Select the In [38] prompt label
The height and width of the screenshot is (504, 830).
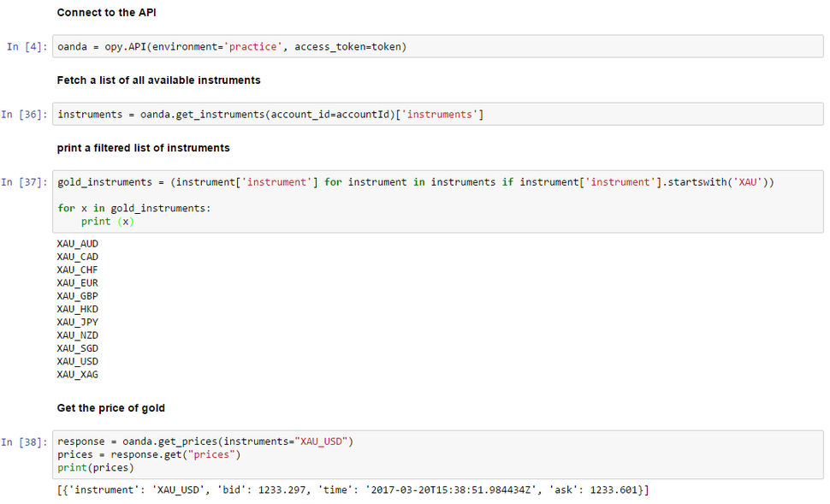[24, 442]
